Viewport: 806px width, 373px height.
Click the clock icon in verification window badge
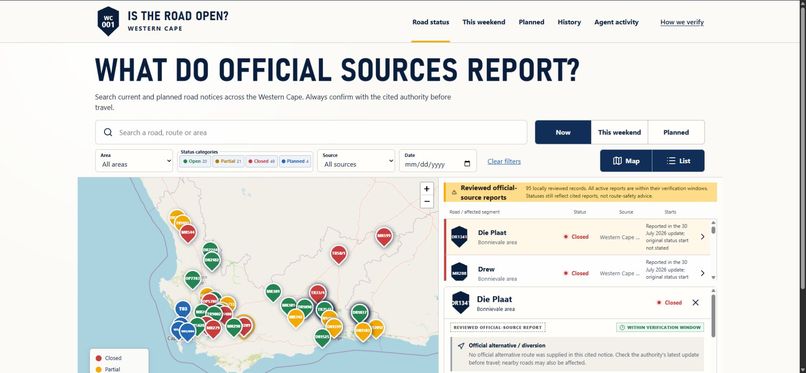[622, 327]
